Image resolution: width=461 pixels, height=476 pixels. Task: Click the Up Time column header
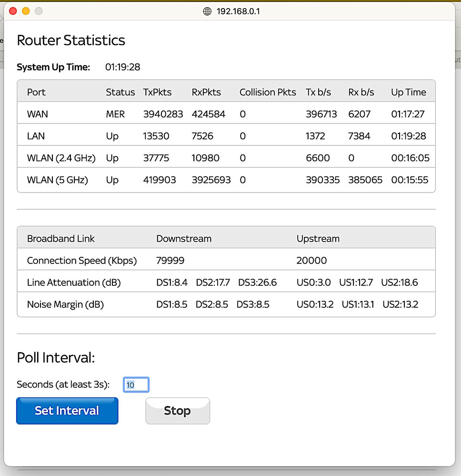pyautogui.click(x=408, y=92)
